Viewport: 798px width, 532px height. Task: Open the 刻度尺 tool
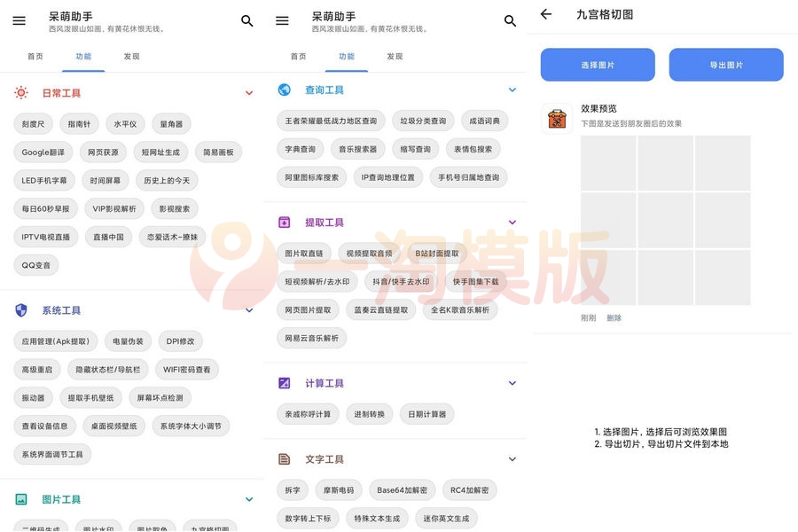33,124
